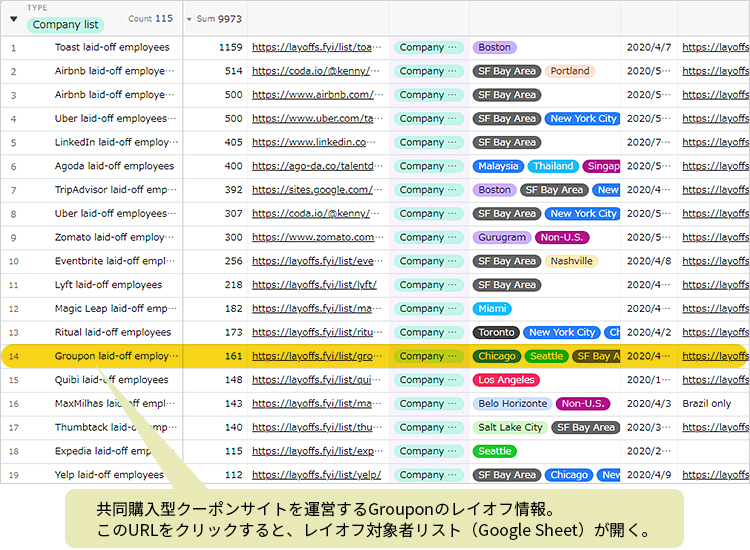The height and width of the screenshot is (550, 750).
Task: Click the Seattle tag in Groupon row
Action: pyautogui.click(x=547, y=356)
